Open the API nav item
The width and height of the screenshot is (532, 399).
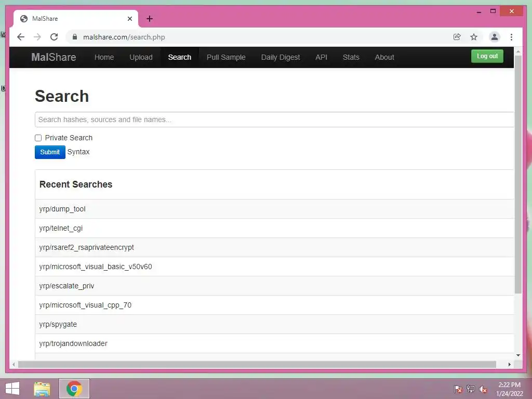tap(321, 57)
